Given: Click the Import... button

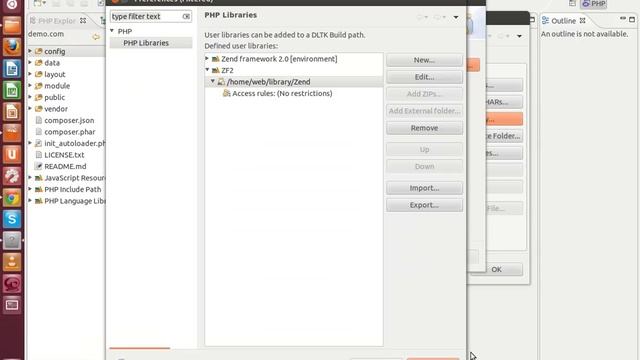Looking at the screenshot, I should coord(424,188).
